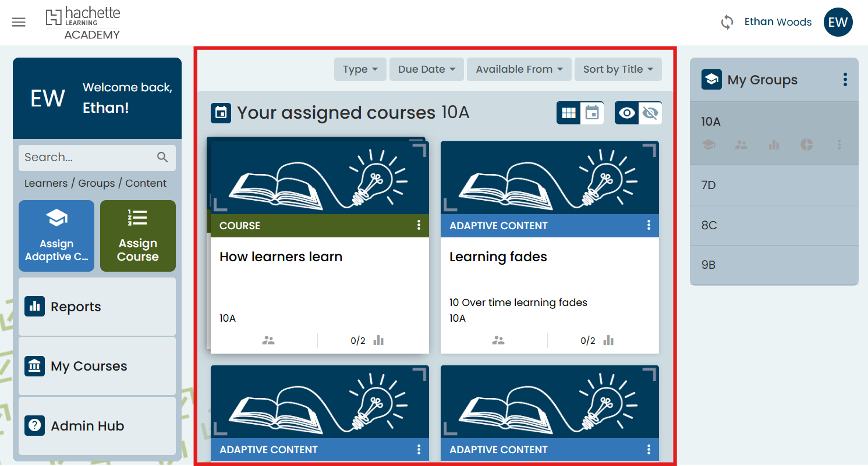Open three-dot menu on Learning fades card

[649, 226]
